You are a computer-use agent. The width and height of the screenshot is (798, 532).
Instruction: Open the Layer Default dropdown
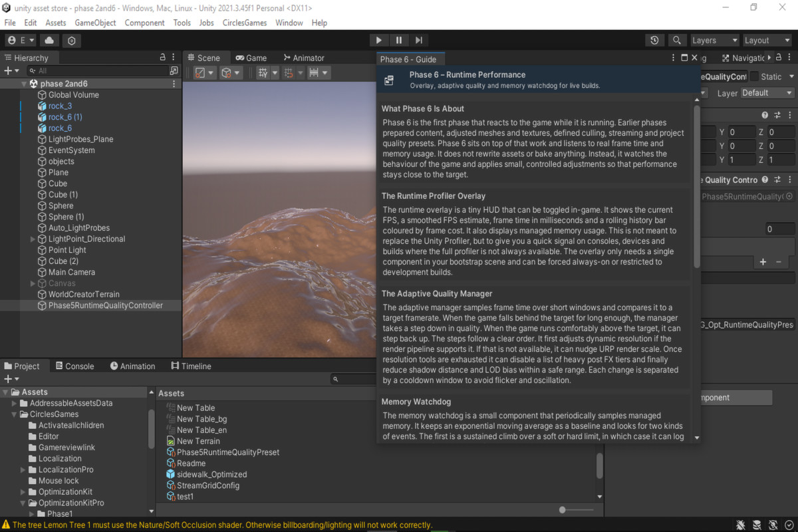(x=767, y=93)
